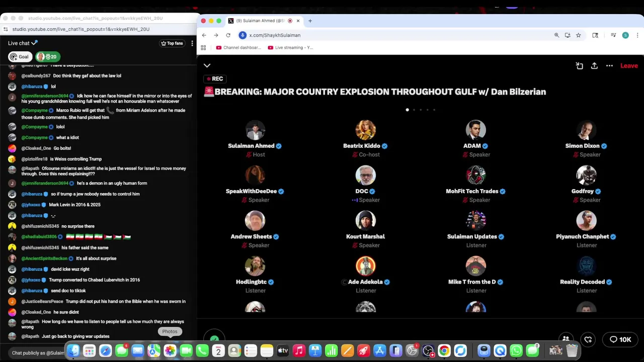
Task: Click the name Hodlingbtc
Action: (x=251, y=282)
